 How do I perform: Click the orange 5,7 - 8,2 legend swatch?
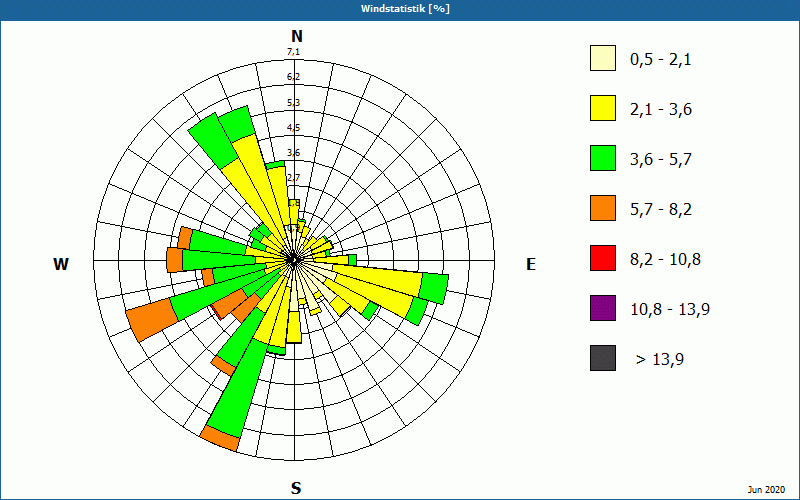tap(603, 208)
